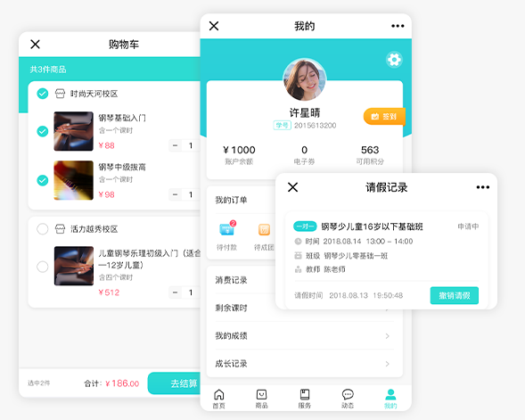Select the 活力越秀校区 campus radio circle

coord(43,229)
